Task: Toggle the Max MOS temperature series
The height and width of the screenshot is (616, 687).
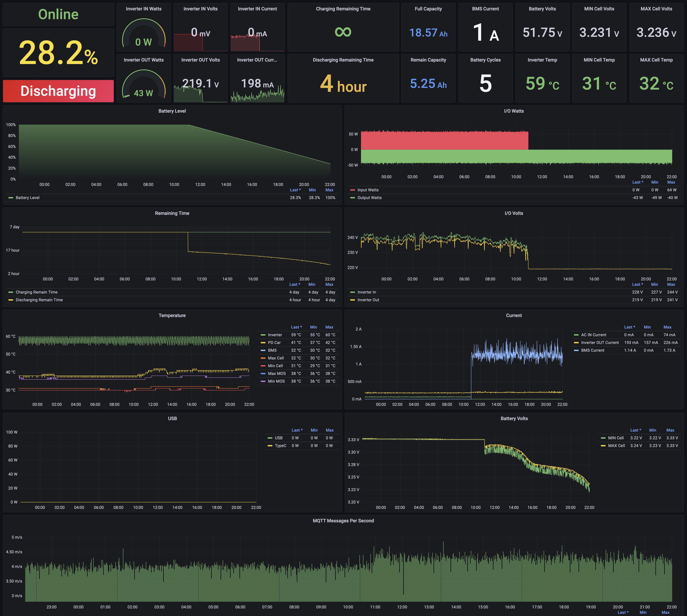Action: pos(277,373)
